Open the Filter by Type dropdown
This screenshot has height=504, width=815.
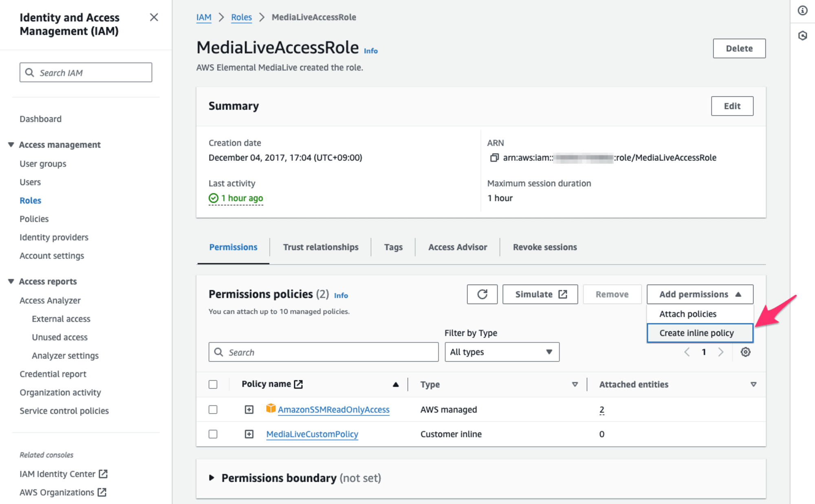(x=502, y=352)
